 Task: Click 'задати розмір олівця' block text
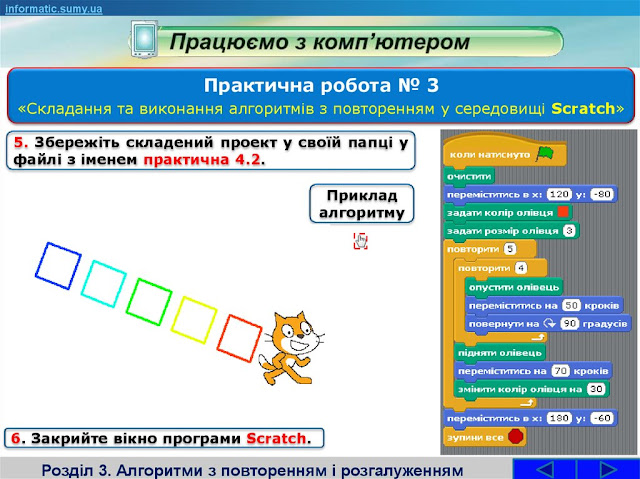point(502,231)
